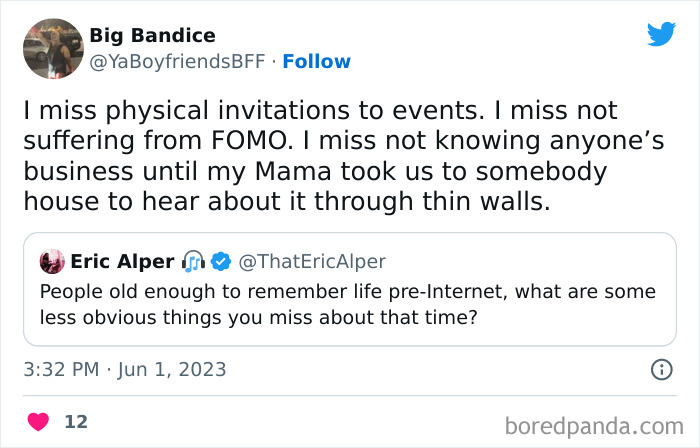Screen dimensions: 700x448
Task: Click the Twitter bird logo
Action: pyautogui.click(x=661, y=34)
